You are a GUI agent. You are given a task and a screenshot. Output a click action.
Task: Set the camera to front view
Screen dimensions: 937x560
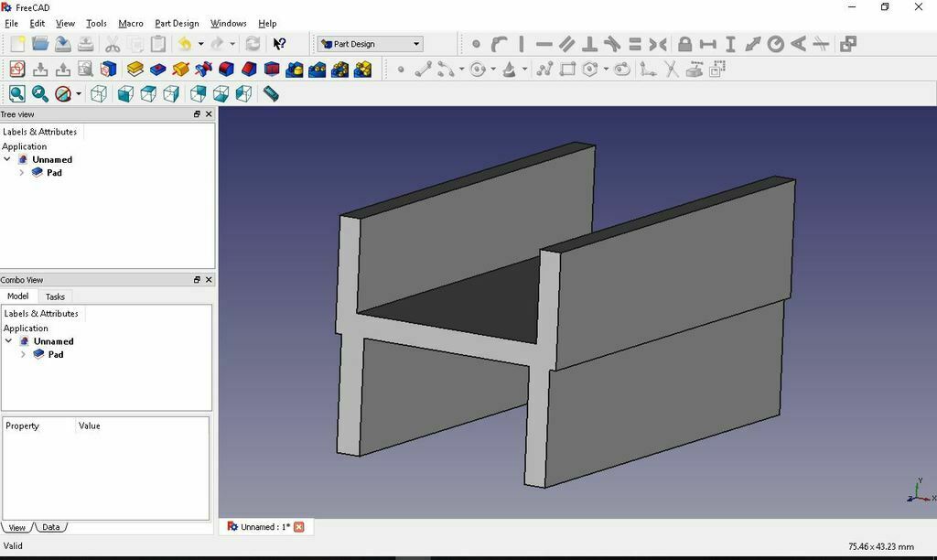click(x=124, y=93)
